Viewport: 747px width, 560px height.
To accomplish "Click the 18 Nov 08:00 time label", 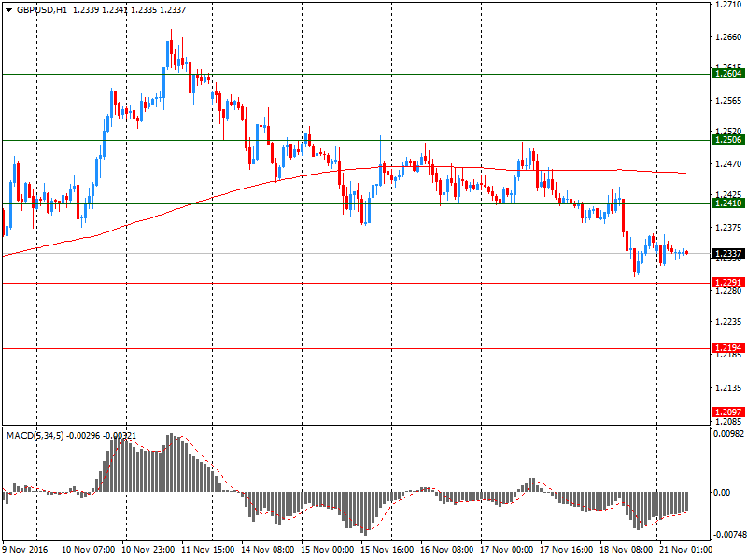I will (626, 550).
